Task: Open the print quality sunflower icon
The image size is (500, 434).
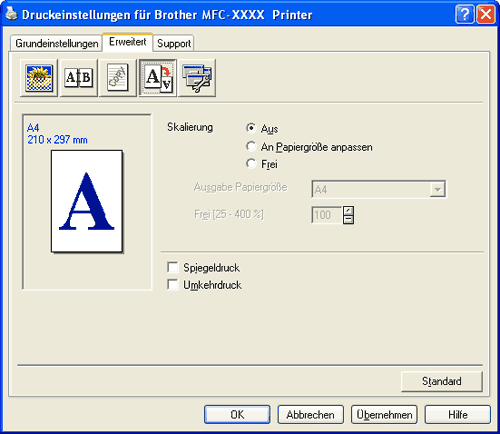Action: pos(39,78)
